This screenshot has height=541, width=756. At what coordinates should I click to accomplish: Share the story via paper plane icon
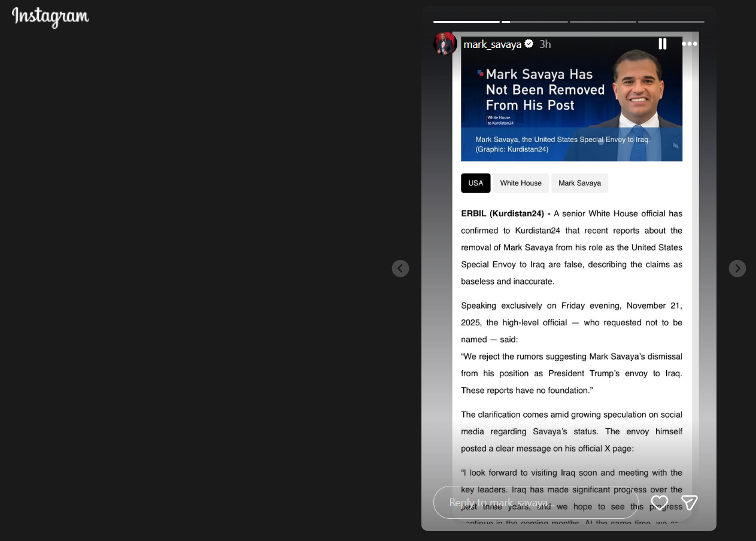pyautogui.click(x=689, y=503)
